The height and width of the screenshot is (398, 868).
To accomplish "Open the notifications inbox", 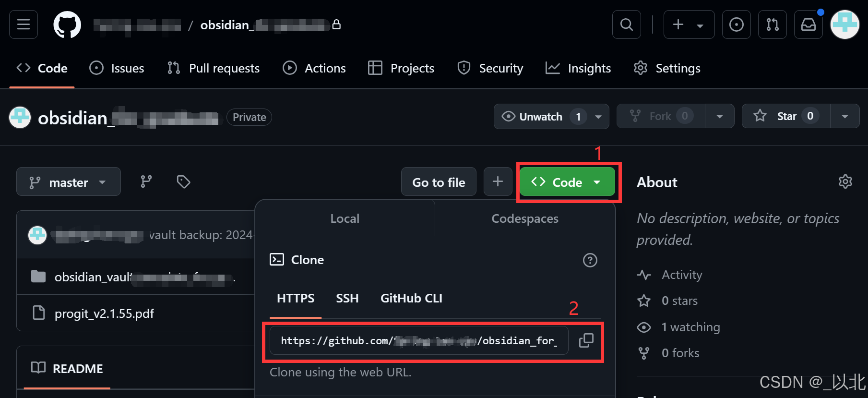I will 809,24.
